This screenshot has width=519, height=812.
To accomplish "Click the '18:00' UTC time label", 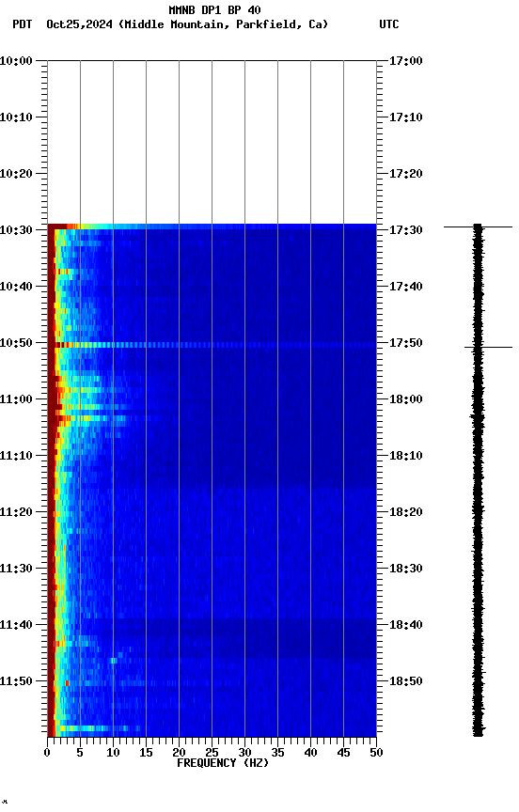I will point(406,399).
